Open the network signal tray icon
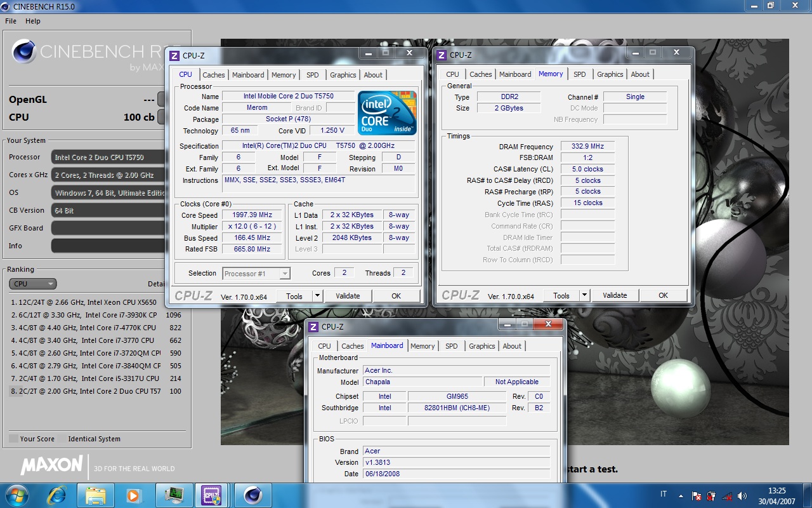Image resolution: width=812 pixels, height=508 pixels. (x=727, y=496)
